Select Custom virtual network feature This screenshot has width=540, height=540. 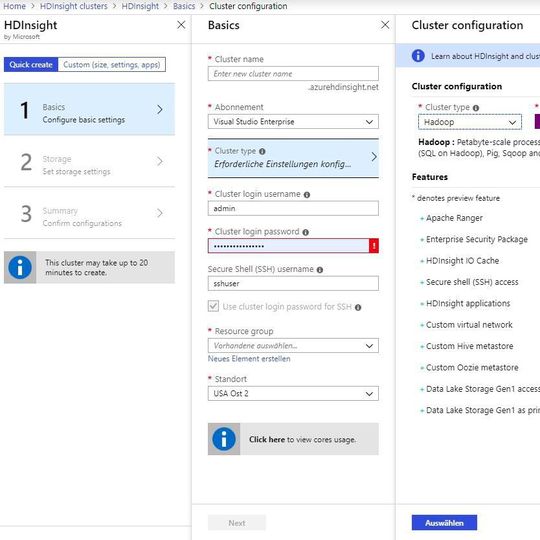click(x=469, y=325)
